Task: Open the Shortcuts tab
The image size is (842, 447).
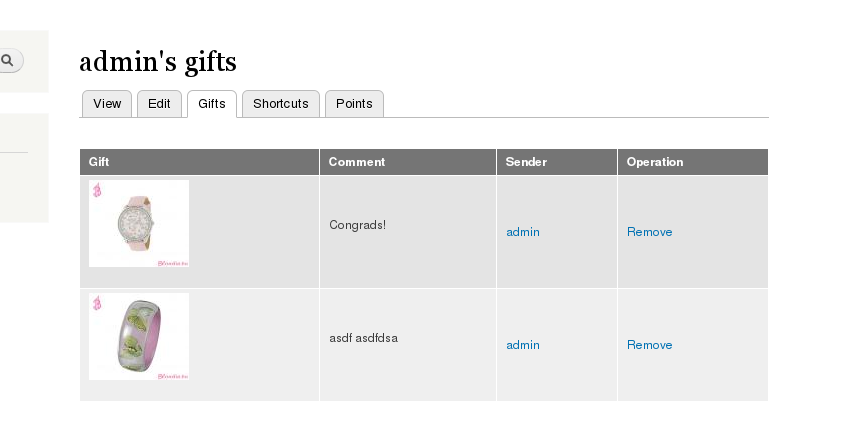Action: point(280,104)
